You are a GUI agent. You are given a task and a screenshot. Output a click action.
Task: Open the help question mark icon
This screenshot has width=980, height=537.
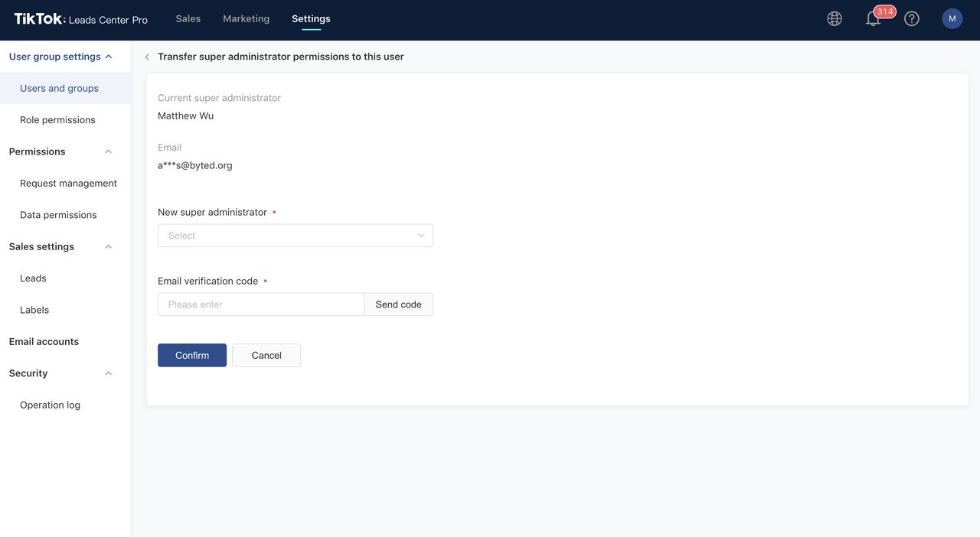point(911,18)
